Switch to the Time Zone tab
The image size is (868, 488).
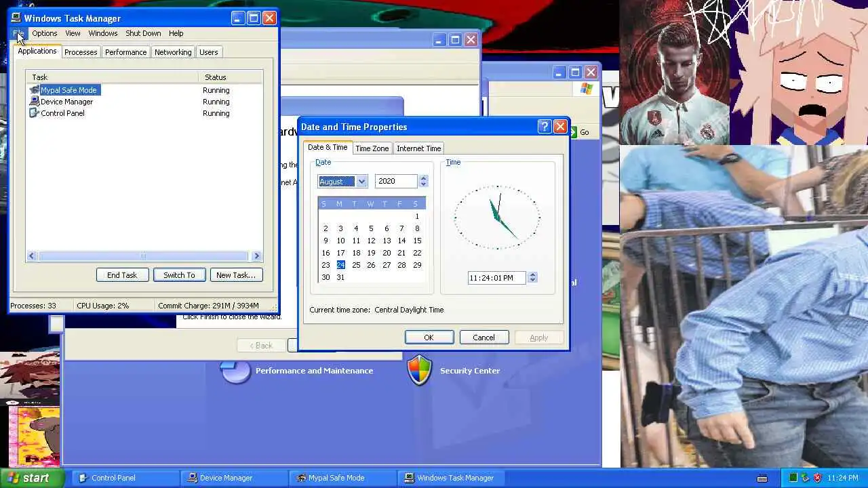(372, 148)
